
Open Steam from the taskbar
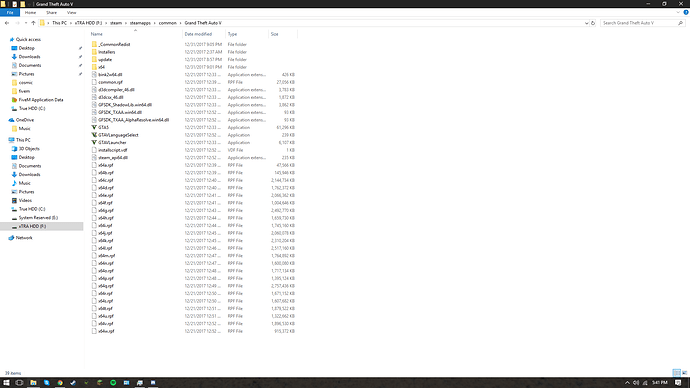73,383
